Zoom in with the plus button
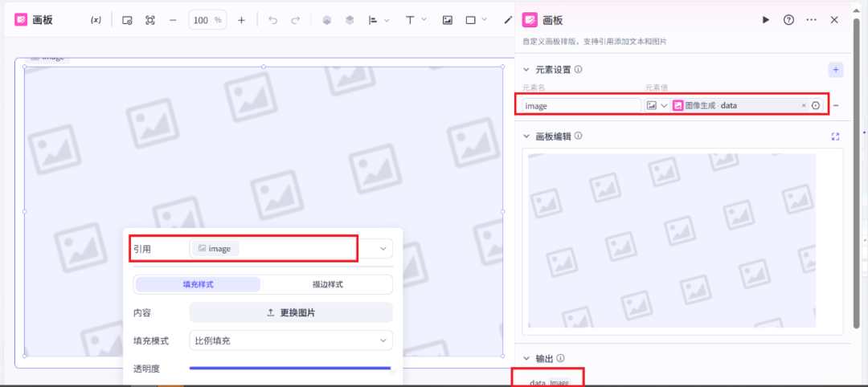This screenshot has width=868, height=387. 241,20
